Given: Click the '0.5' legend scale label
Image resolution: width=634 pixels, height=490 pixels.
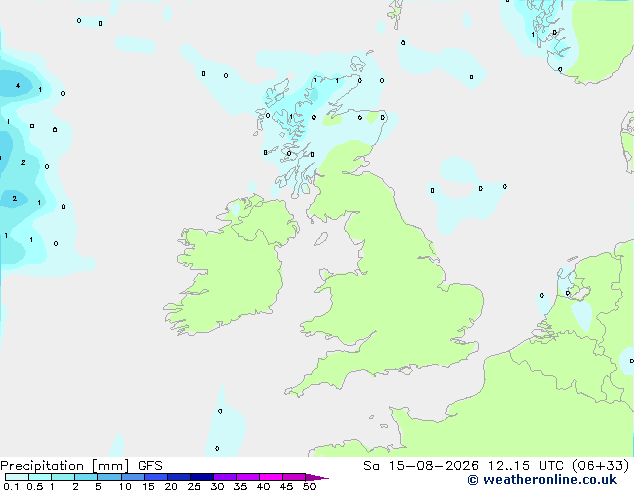Looking at the screenshot, I should tap(34, 486).
